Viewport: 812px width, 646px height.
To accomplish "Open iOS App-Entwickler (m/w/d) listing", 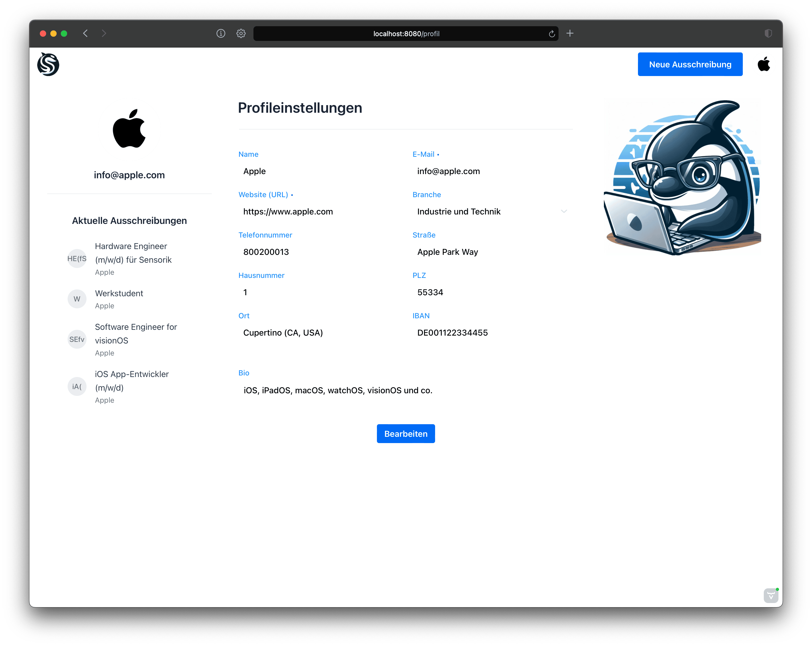I will click(131, 381).
